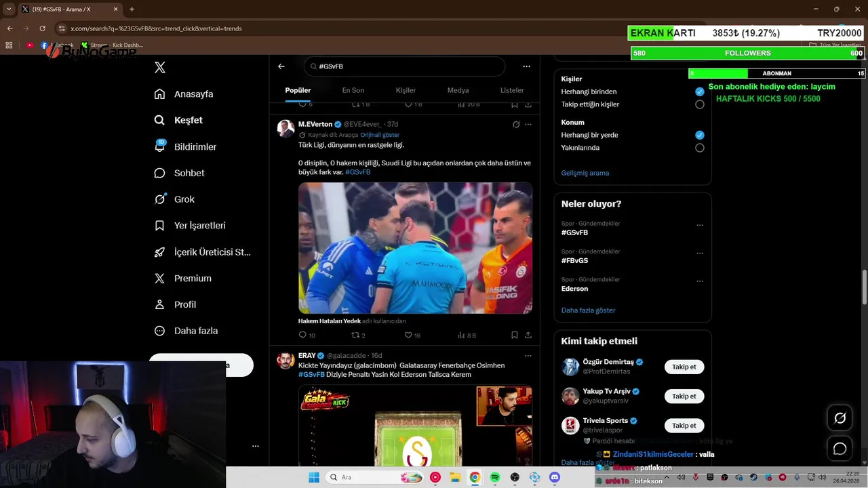
Task: Open the referee argument image in post
Action: click(x=415, y=248)
